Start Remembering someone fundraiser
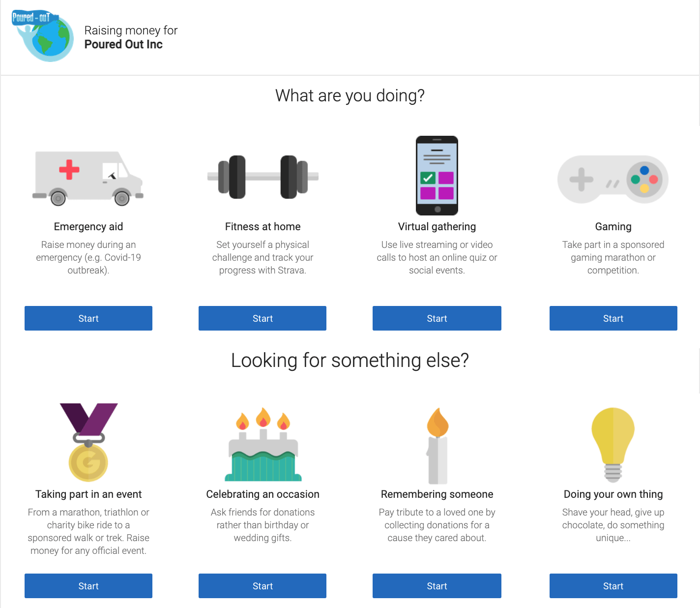This screenshot has height=608, width=700. 437,586
